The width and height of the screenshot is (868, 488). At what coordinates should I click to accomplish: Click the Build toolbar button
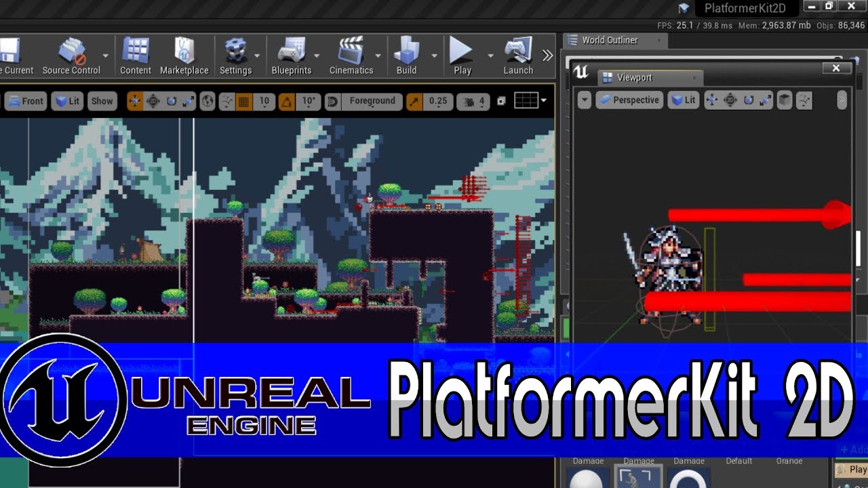(x=407, y=56)
